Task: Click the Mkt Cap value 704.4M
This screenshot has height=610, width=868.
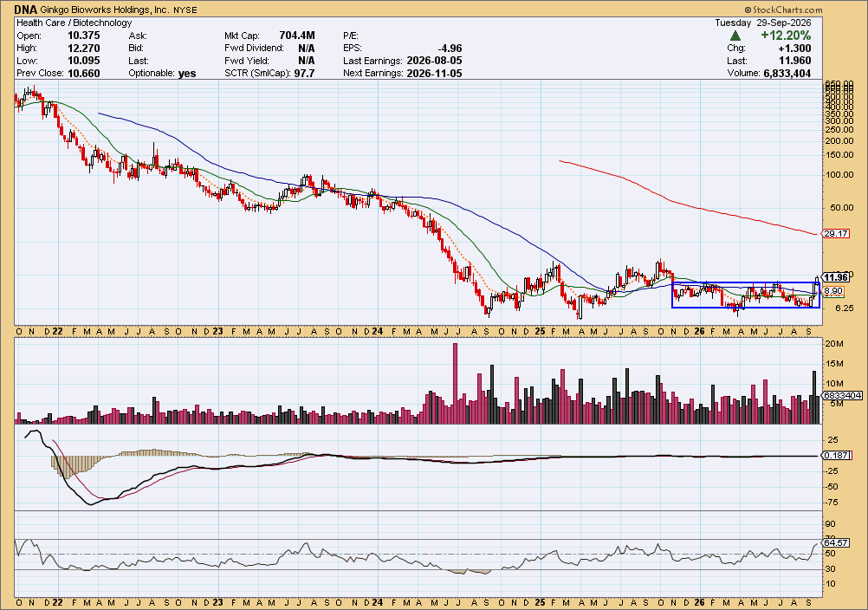Action: pyautogui.click(x=297, y=36)
